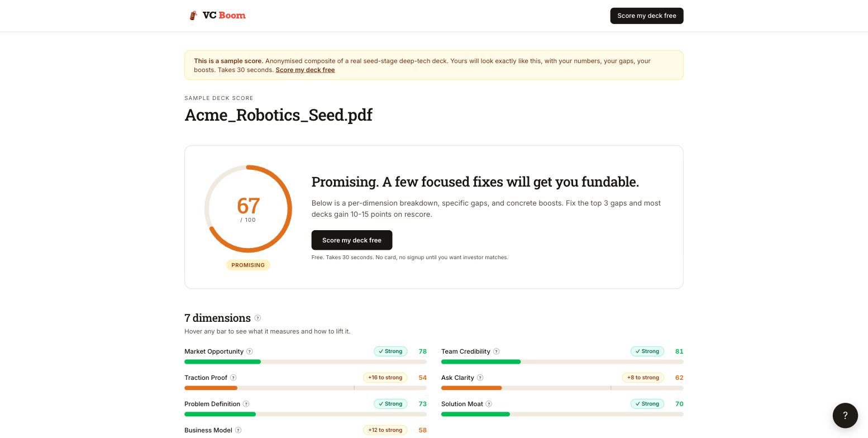Click the Problem Definition score bar
Screen dimensions: 868x438
click(x=306, y=415)
